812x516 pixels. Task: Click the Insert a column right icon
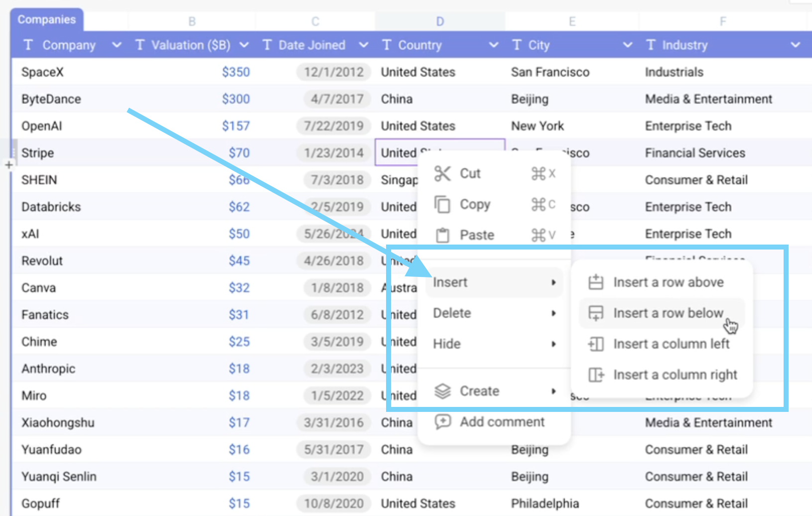tap(596, 375)
